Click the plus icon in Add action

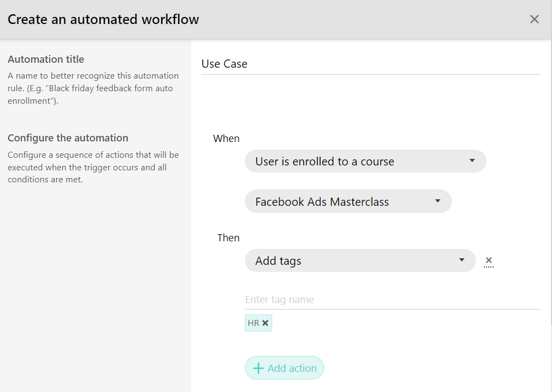[258, 369]
